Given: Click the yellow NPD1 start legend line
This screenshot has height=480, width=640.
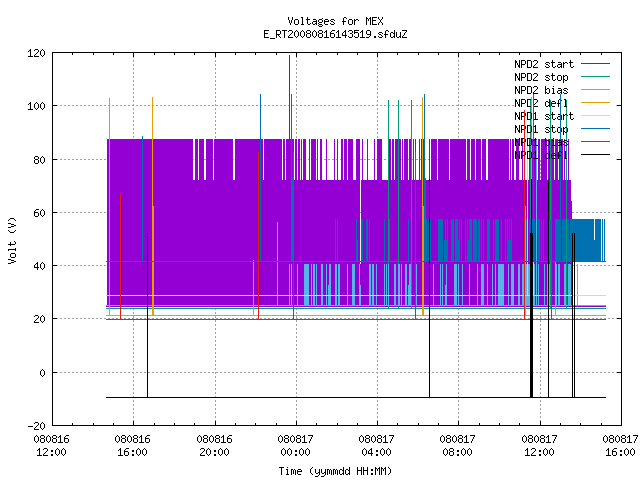Looking at the screenshot, I should coord(595,116).
